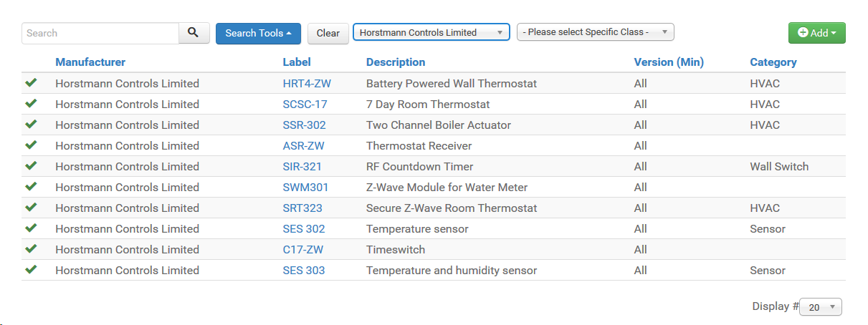Click green checkmark beside SSR-302 row
This screenshot has height=325, width=868.
coord(31,125)
